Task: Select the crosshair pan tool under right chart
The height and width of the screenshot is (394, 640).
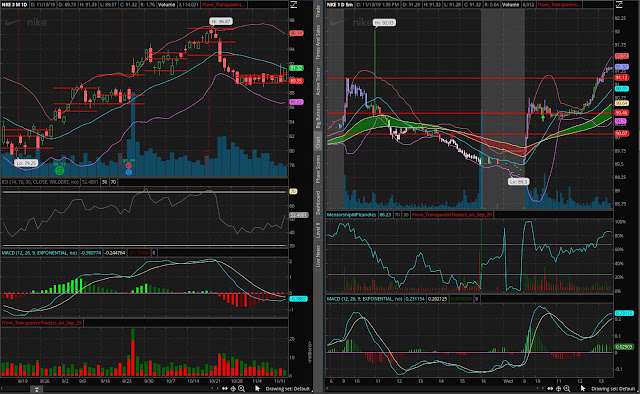Action: pyautogui.click(x=558, y=388)
